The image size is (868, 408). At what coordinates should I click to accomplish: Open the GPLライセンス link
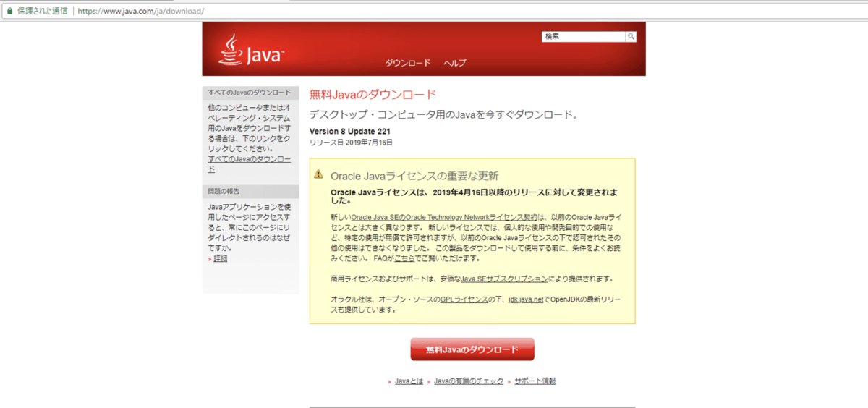click(464, 299)
